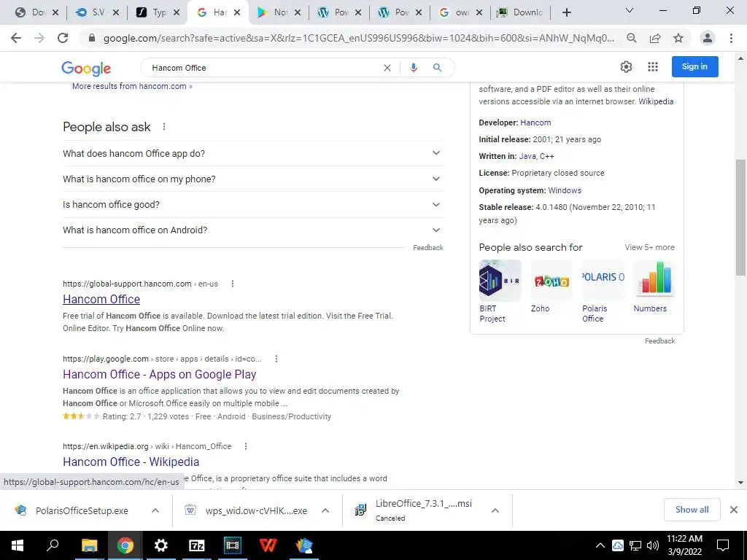The height and width of the screenshot is (560, 747).
Task: Expand 'What does hancom Office app do?'
Action: click(x=253, y=153)
